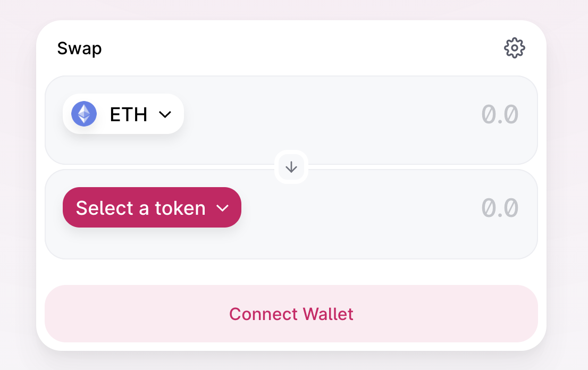
Task: Click the chevron next to ETH
Action: 165,114
